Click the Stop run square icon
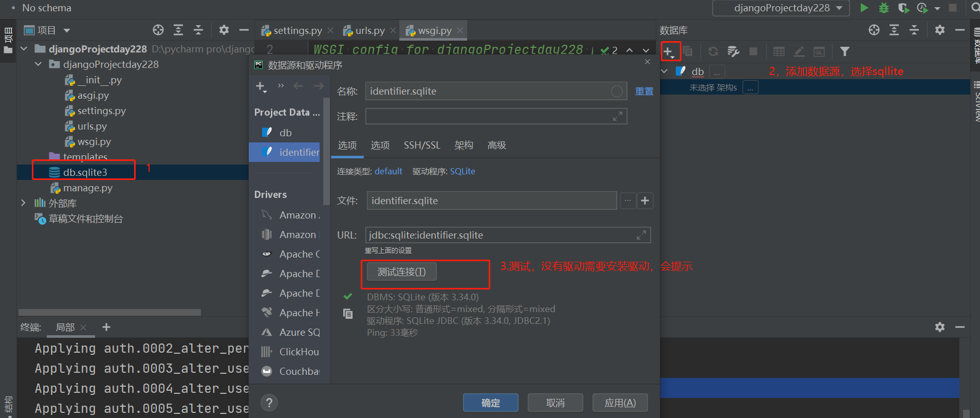 953,8
